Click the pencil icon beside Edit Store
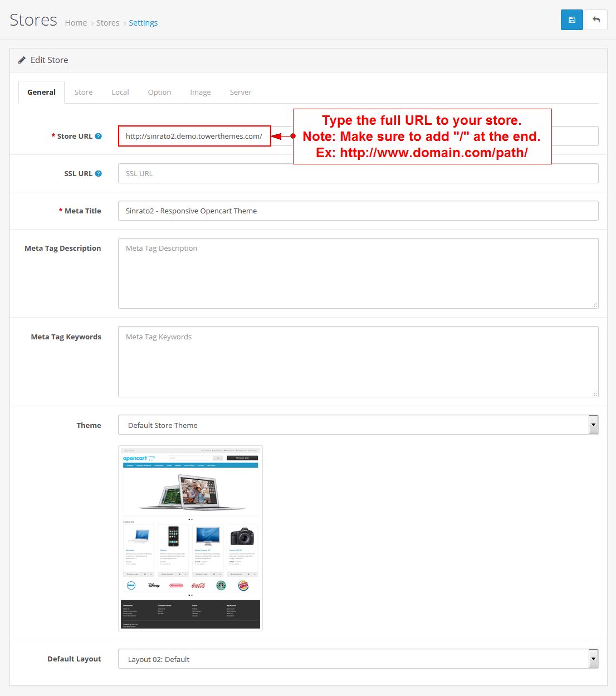This screenshot has height=696, width=616. pos(22,60)
